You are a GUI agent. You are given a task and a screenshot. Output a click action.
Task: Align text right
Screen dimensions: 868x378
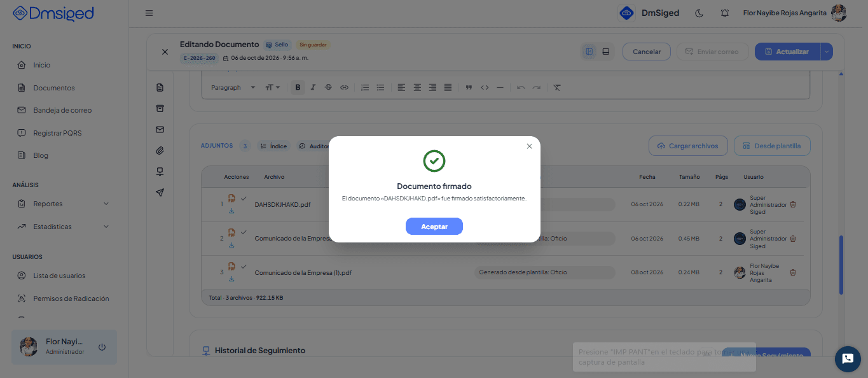(432, 87)
